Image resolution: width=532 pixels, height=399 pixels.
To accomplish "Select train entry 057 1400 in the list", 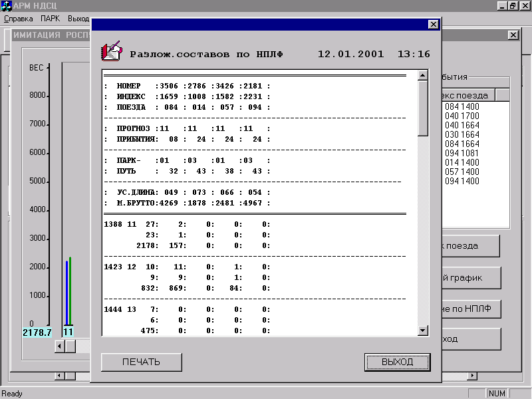I will (462, 172).
